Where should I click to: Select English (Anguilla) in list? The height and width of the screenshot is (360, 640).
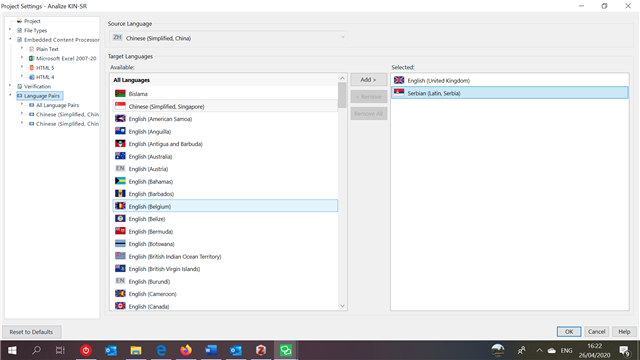click(x=225, y=131)
